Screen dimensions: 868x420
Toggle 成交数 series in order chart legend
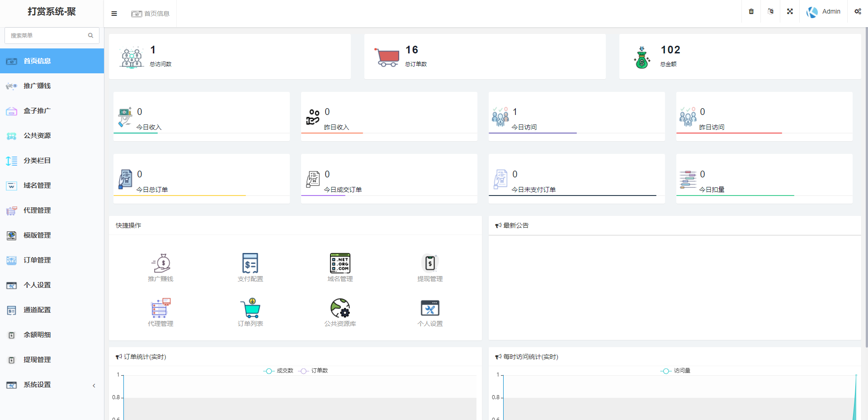[x=278, y=371]
